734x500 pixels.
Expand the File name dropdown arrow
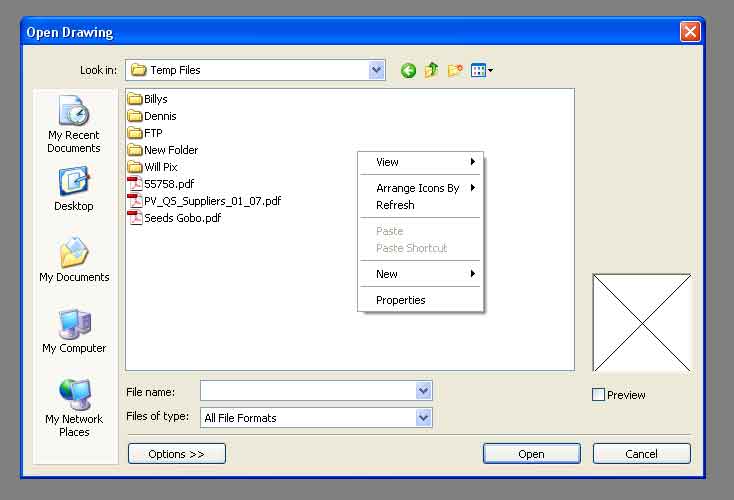(x=423, y=390)
